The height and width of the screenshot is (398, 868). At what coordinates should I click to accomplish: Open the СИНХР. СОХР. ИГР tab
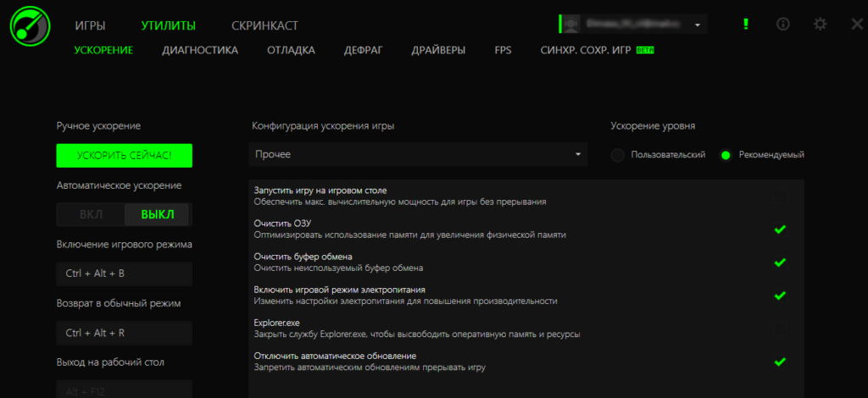[586, 50]
